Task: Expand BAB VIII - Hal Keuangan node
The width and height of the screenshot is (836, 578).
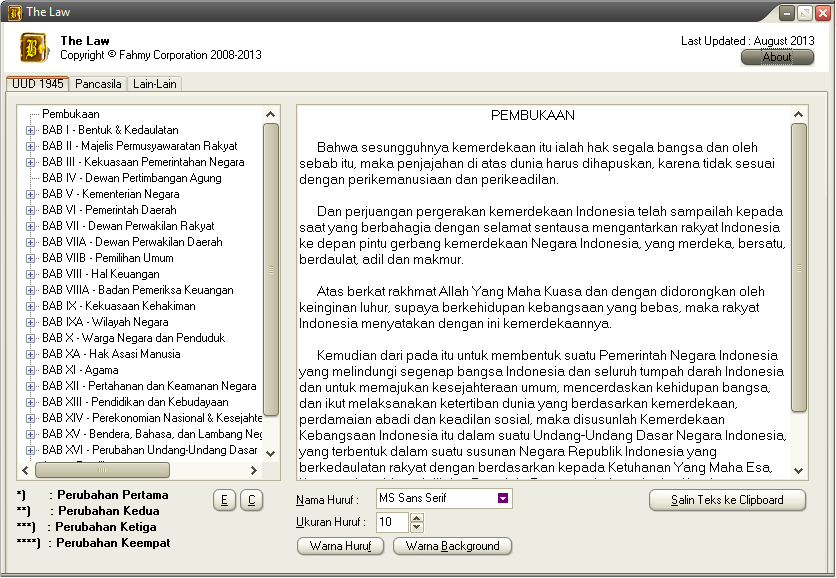Action: 30,274
